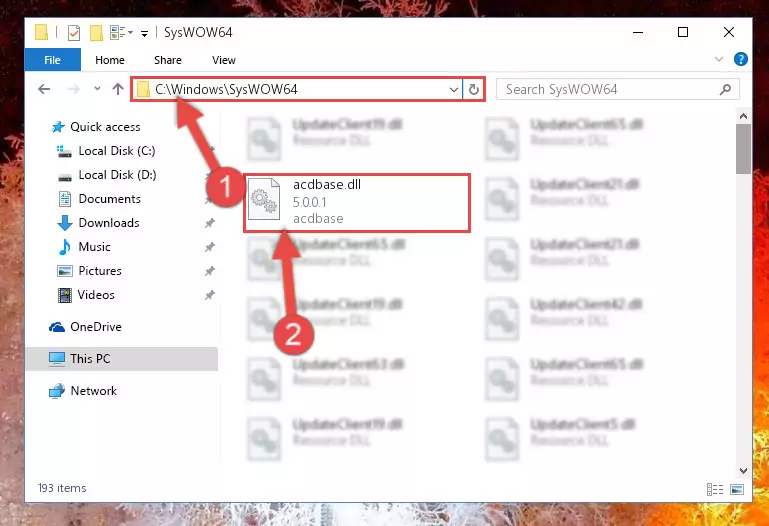Open the recent locations dropdown
769x526 pixels.
97,89
